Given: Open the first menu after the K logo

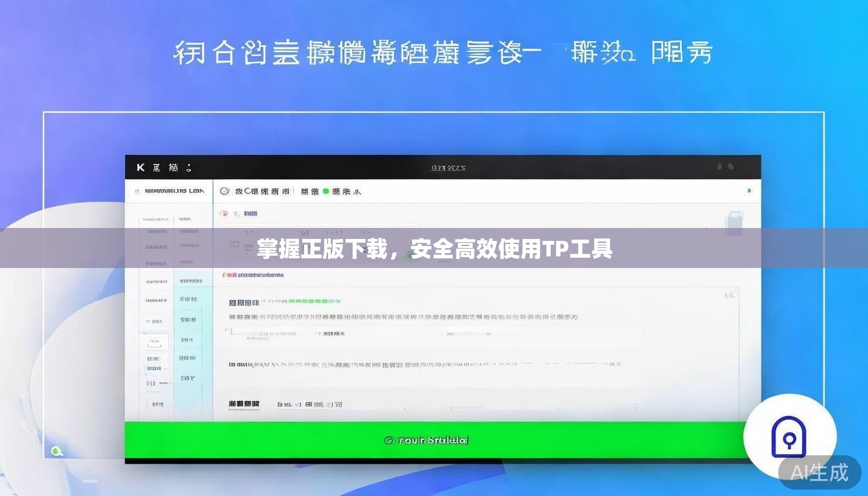Looking at the screenshot, I should [156, 167].
